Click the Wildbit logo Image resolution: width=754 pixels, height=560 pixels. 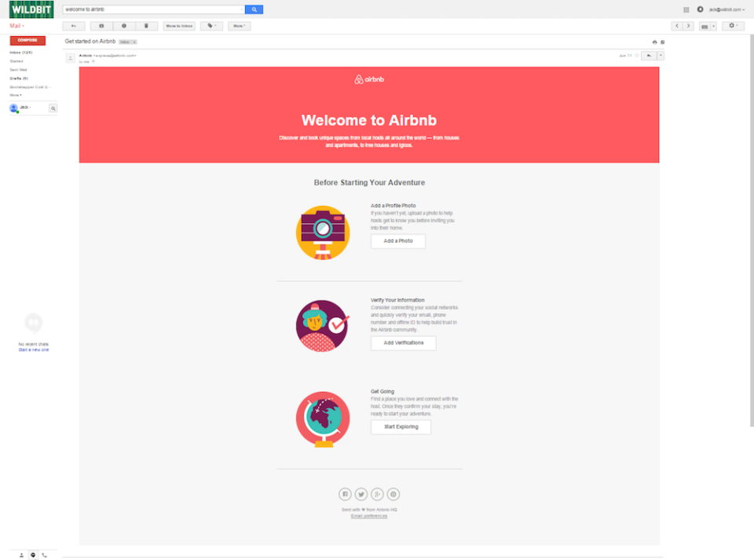(x=31, y=9)
